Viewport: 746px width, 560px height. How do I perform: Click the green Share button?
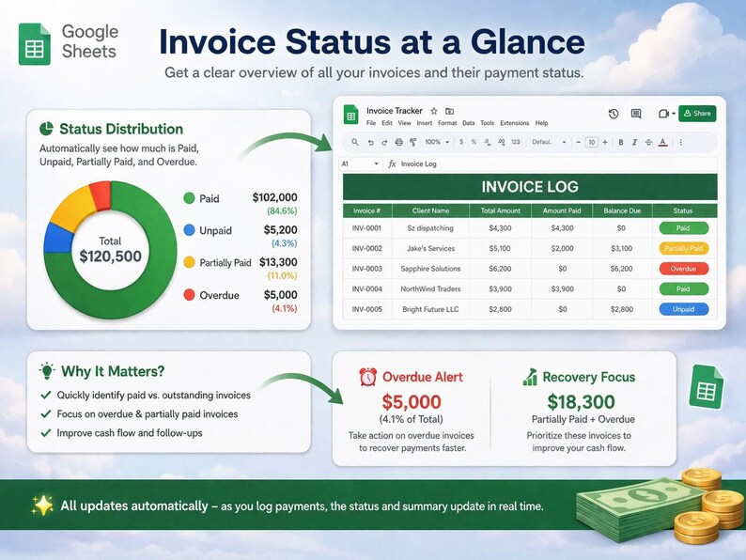[x=697, y=114]
